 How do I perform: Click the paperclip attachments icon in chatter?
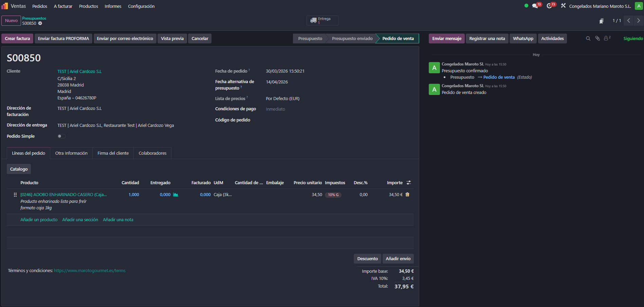point(597,39)
